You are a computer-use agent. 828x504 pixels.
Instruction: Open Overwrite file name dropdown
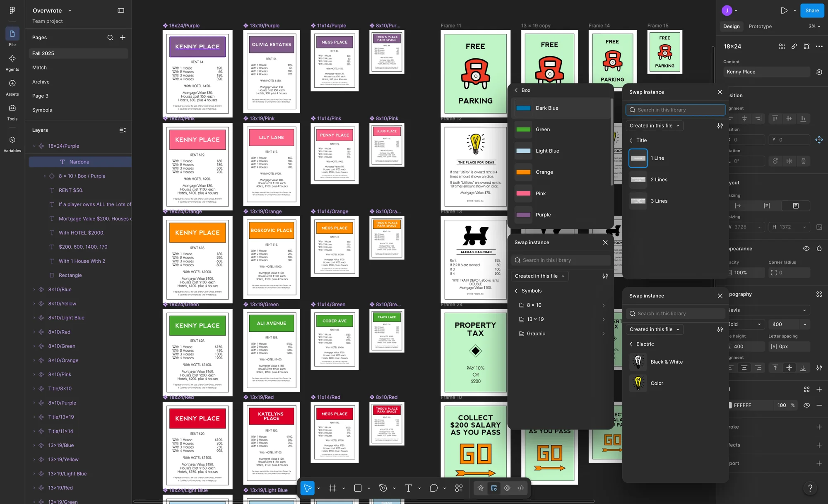pos(70,11)
